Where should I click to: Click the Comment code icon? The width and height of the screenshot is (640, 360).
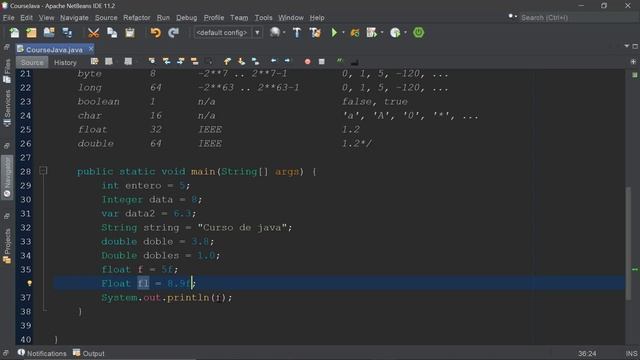pyautogui.click(x=340, y=61)
